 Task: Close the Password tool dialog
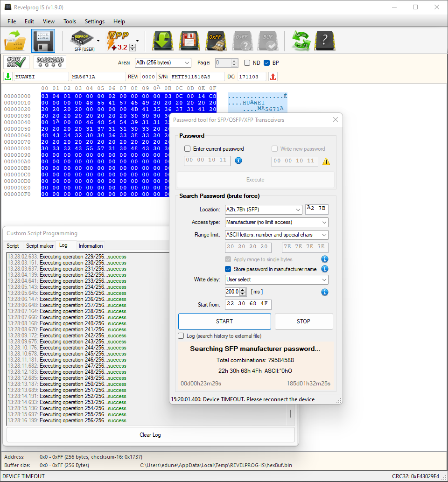[x=336, y=119]
